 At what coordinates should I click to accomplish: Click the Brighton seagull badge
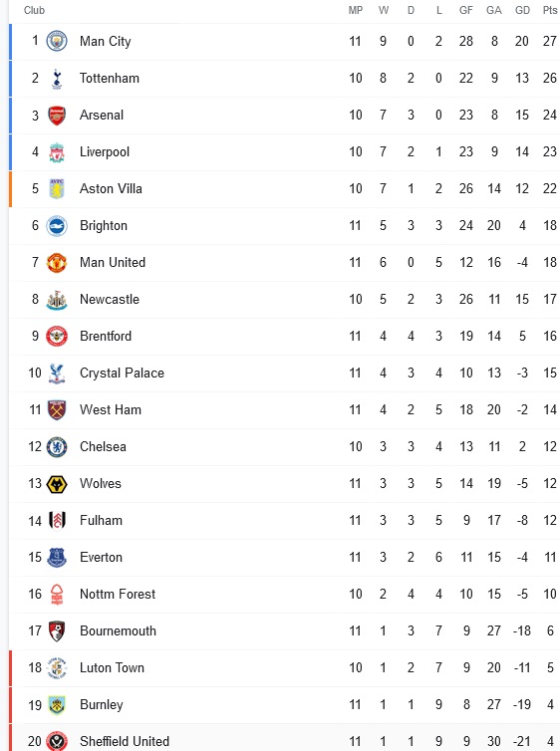pos(57,225)
